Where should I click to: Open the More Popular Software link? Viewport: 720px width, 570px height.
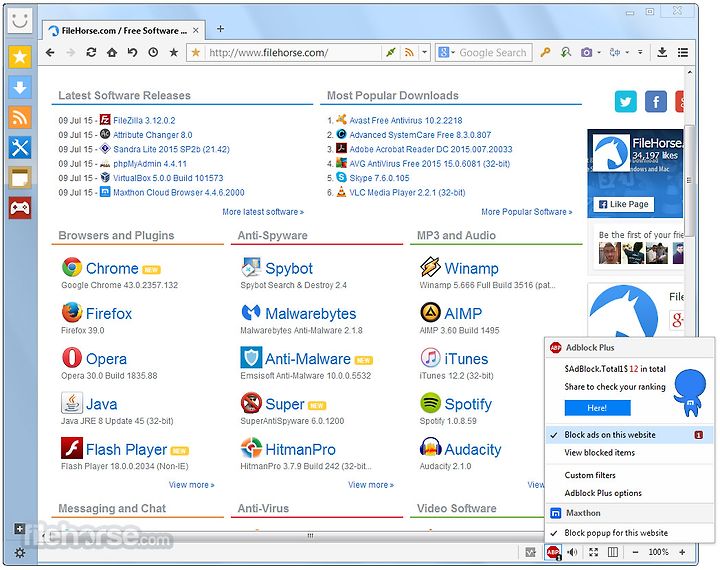(527, 212)
